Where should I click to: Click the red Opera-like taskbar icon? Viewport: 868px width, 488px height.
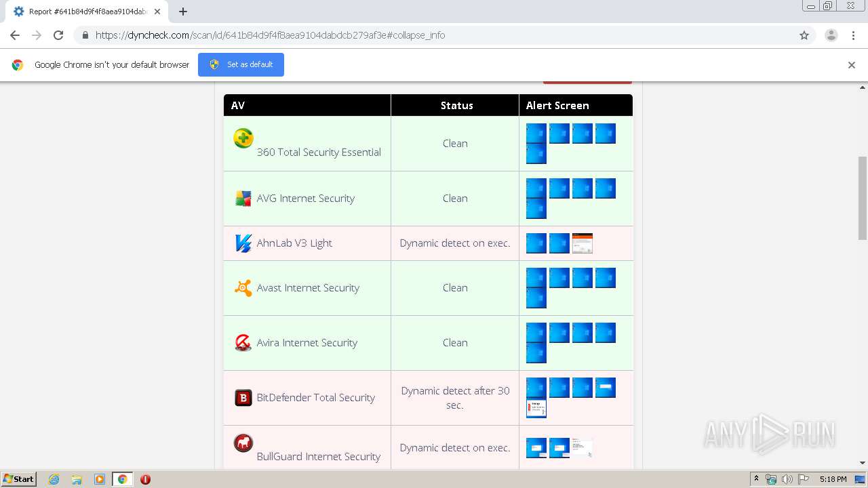pos(145,479)
